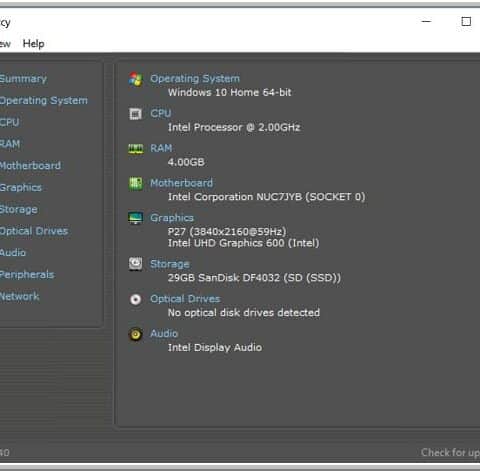480x471 pixels.
Task: Click the CPU chip icon
Action: click(x=135, y=114)
